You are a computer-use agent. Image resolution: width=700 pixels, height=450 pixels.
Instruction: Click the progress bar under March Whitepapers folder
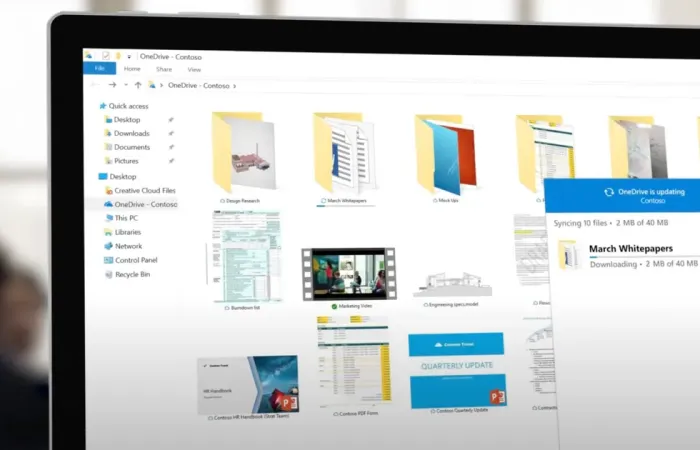click(x=346, y=206)
